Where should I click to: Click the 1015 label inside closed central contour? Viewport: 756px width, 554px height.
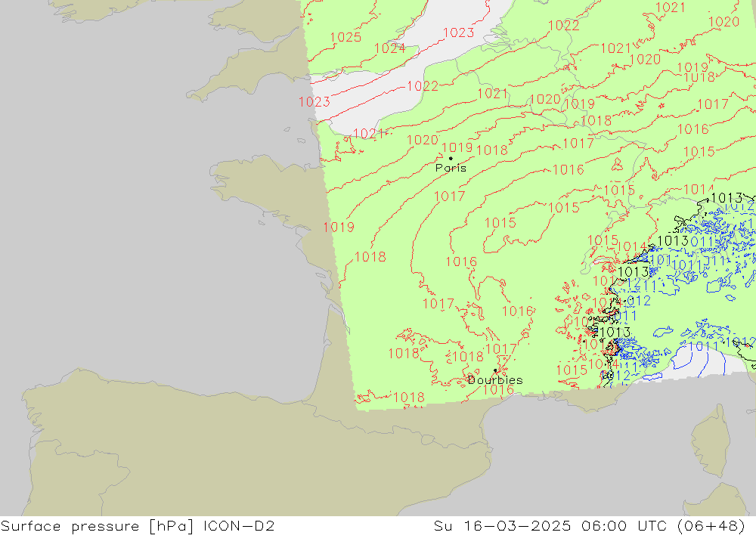500,223
